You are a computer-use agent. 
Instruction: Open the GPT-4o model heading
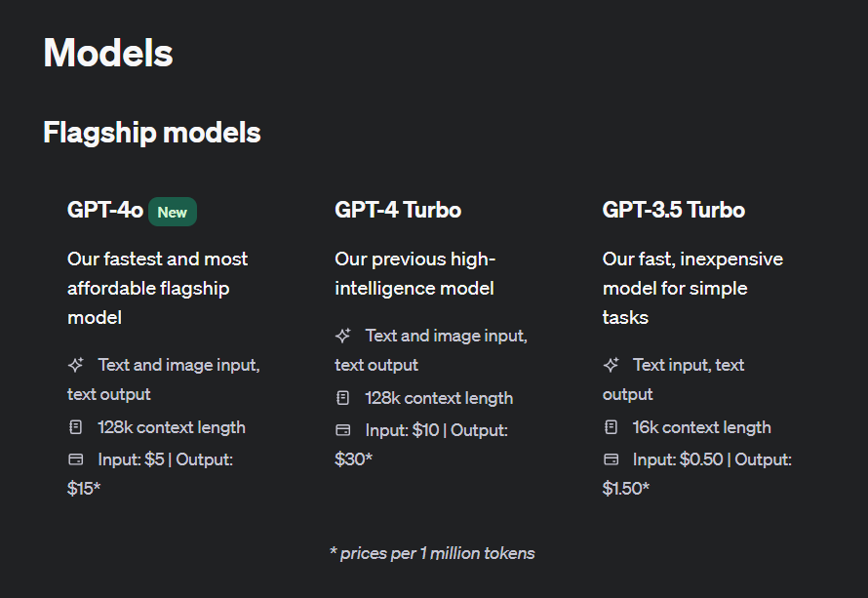coord(105,210)
